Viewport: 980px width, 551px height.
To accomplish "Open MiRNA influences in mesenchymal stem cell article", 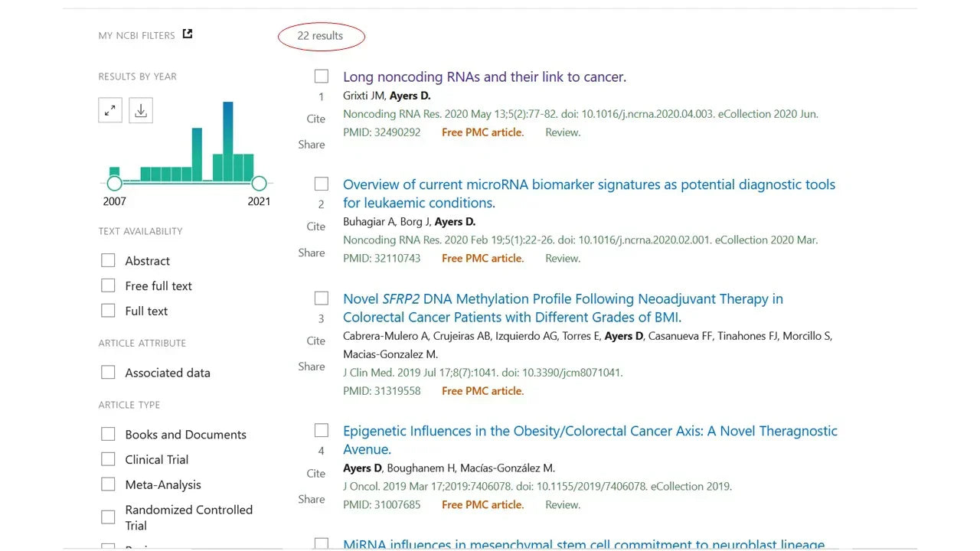I will tap(584, 544).
